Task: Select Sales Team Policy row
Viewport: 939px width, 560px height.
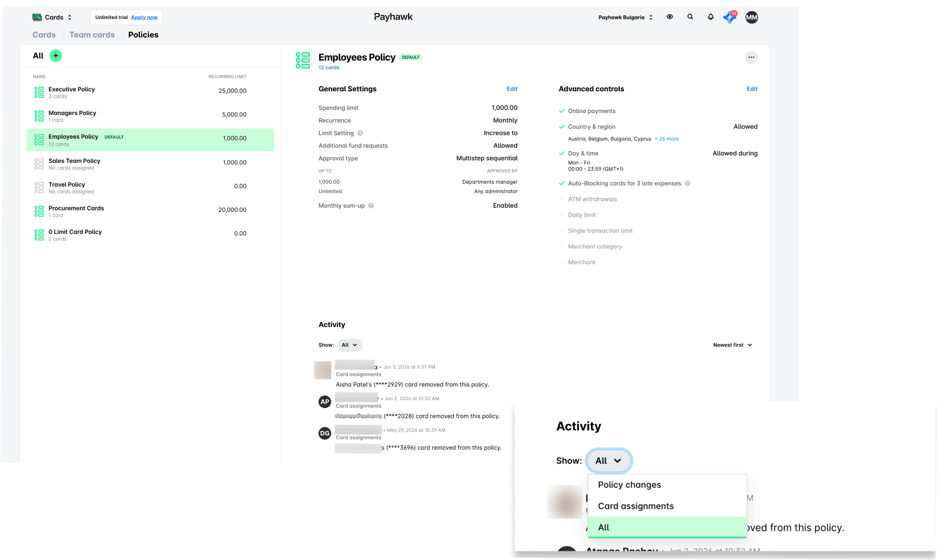Action: (x=150, y=164)
